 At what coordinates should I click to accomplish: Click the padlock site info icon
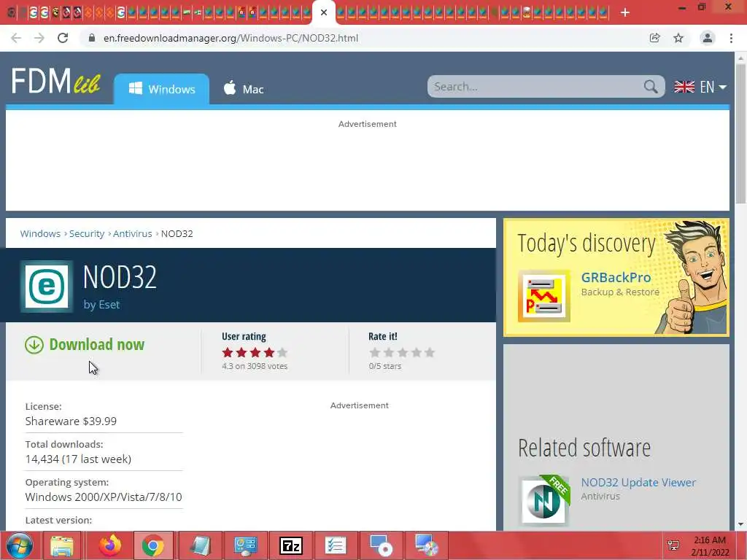coord(92,38)
